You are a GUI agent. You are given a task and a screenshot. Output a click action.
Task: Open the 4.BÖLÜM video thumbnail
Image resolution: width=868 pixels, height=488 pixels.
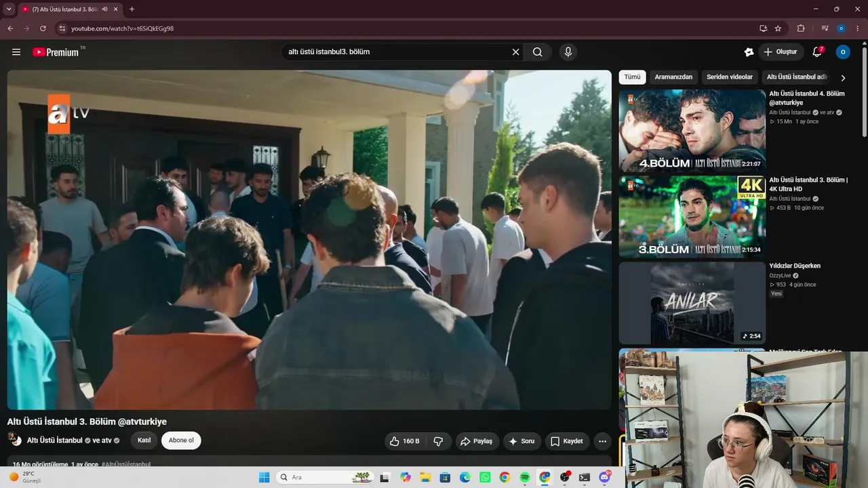coord(692,130)
